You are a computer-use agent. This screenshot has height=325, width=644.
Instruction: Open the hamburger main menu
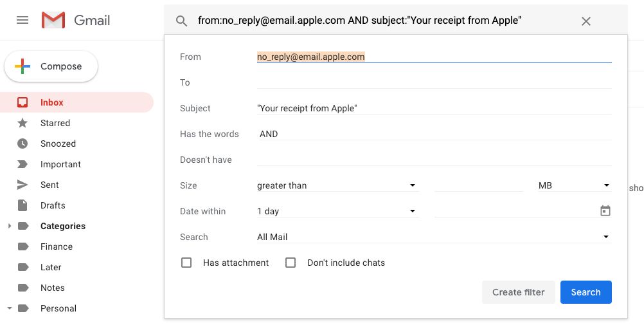[x=22, y=21]
